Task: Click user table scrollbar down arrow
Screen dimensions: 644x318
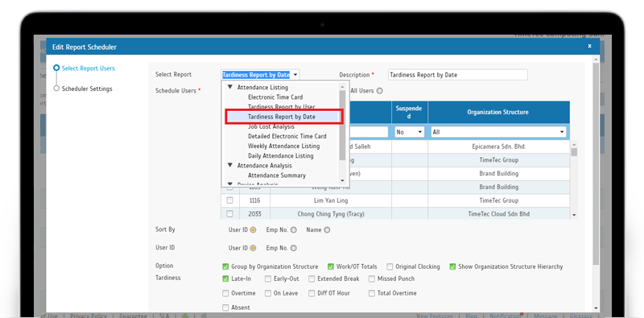Action: [574, 215]
